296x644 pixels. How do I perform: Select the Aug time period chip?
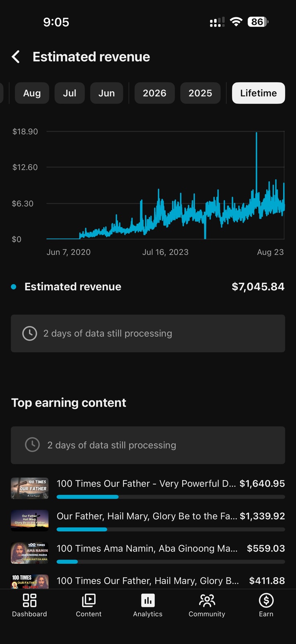tap(32, 93)
